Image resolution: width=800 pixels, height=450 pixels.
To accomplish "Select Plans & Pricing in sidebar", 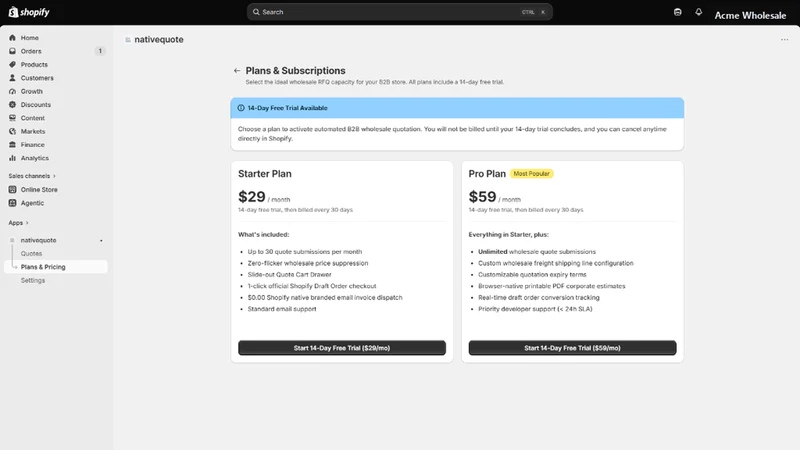I will [x=56, y=267].
